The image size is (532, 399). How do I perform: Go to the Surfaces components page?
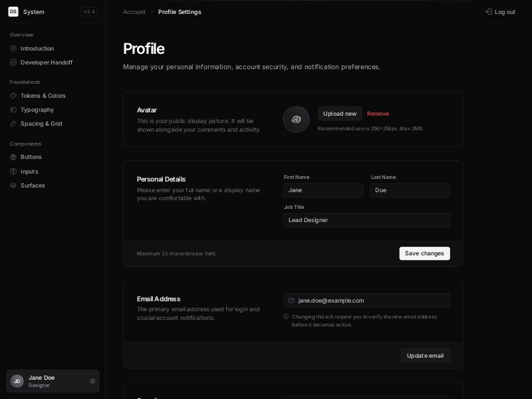33,186
